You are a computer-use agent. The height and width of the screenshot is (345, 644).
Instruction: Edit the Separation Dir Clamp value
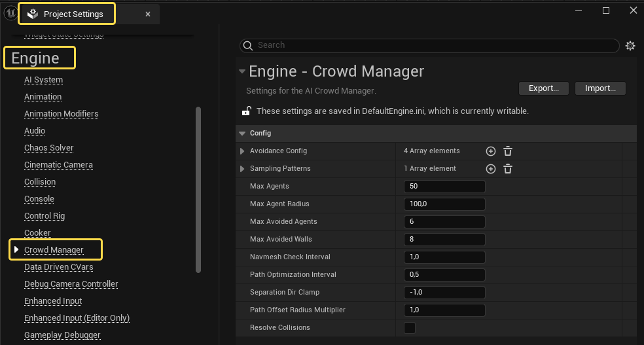tap(444, 293)
